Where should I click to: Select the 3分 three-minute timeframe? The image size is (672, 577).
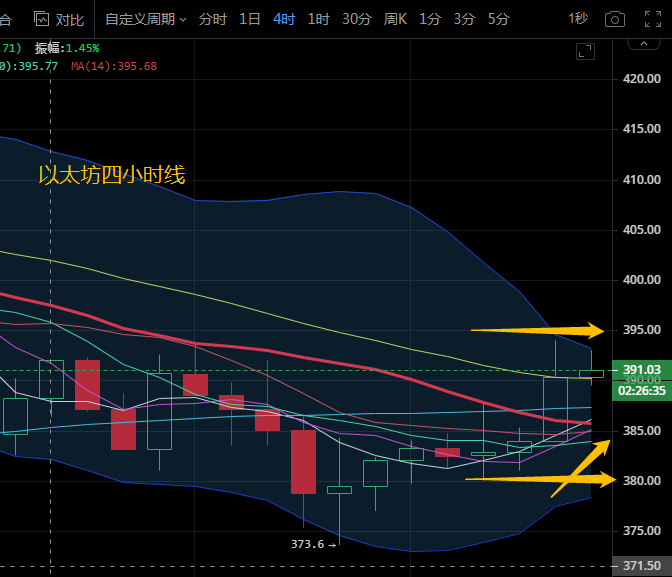(464, 19)
